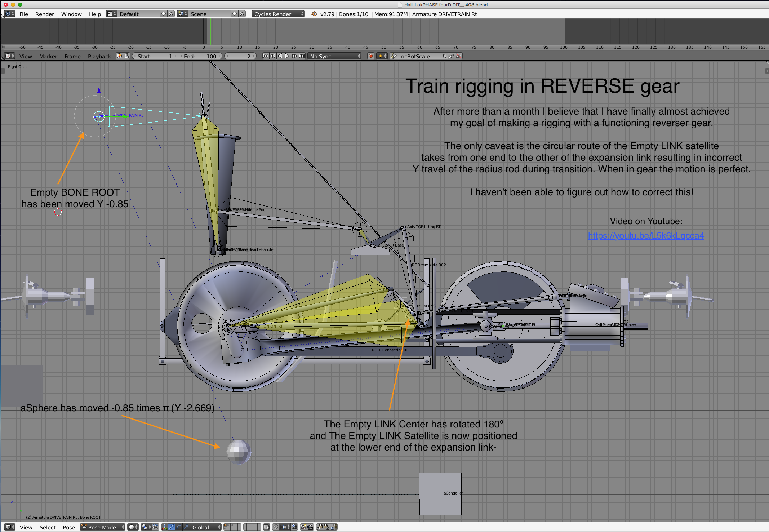
Task: Toggle use preview range clock icon
Action: [119, 56]
